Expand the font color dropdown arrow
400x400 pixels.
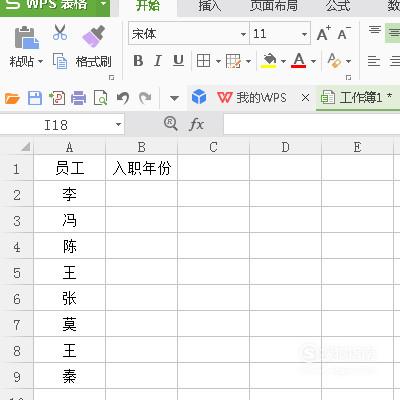click(x=313, y=62)
